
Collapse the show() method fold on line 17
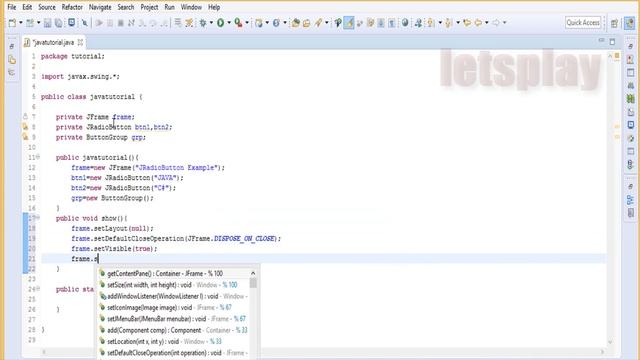(38, 218)
